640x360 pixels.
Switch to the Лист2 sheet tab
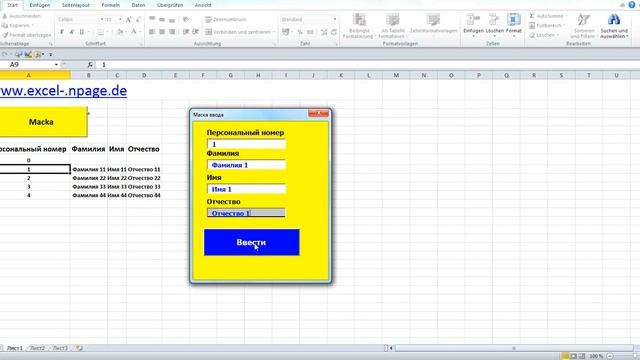coord(37,348)
